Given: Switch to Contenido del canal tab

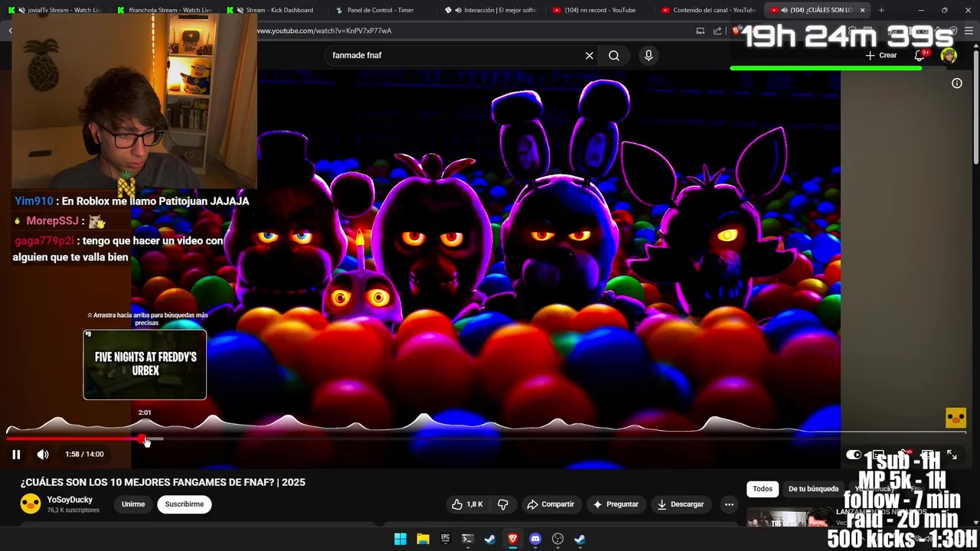Looking at the screenshot, I should 707,10.
